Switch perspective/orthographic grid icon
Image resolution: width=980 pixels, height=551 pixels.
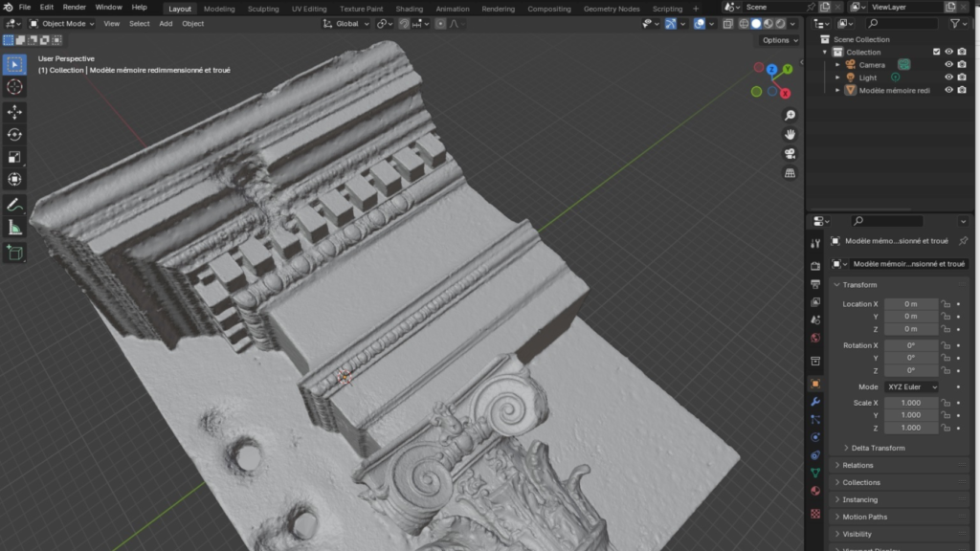pyautogui.click(x=790, y=173)
